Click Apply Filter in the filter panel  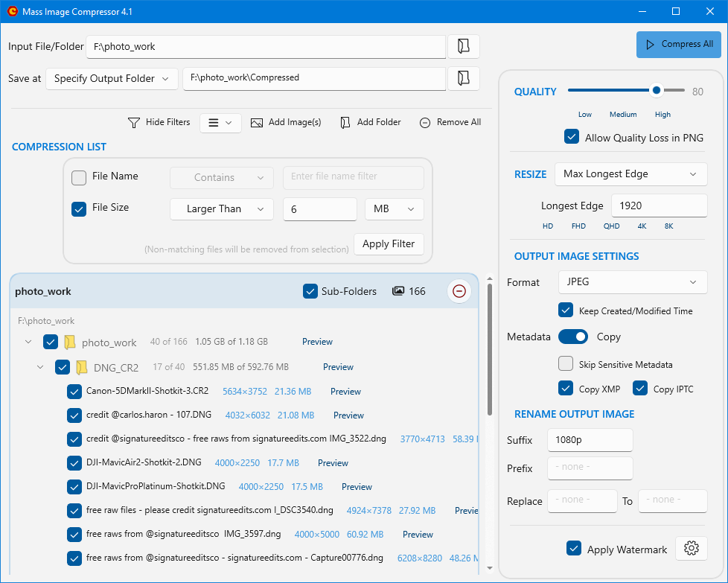click(389, 243)
